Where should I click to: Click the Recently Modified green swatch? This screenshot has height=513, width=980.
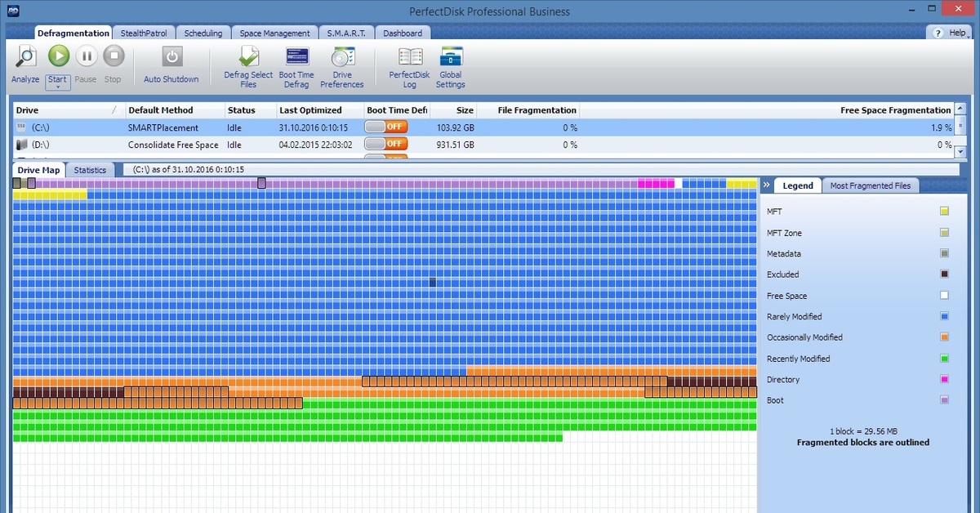pyautogui.click(x=944, y=359)
